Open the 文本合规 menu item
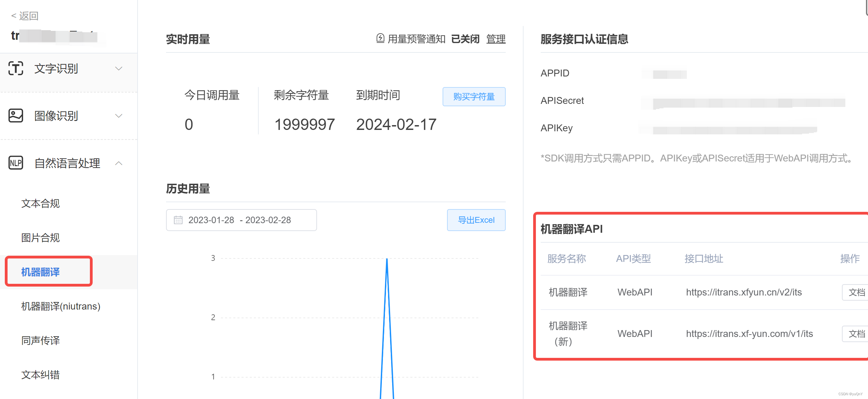Image resolution: width=868 pixels, height=399 pixels. (x=40, y=204)
